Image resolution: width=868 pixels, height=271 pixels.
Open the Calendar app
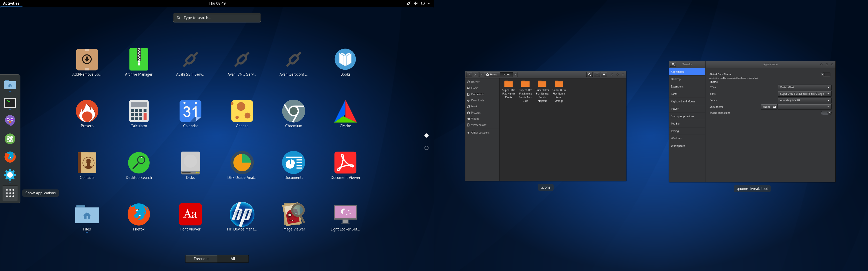190,114
